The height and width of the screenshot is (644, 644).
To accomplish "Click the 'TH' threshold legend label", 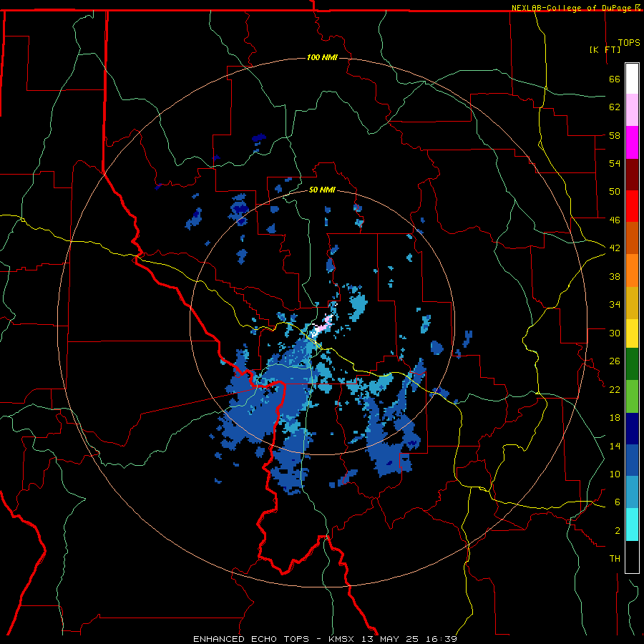I will pos(615,559).
